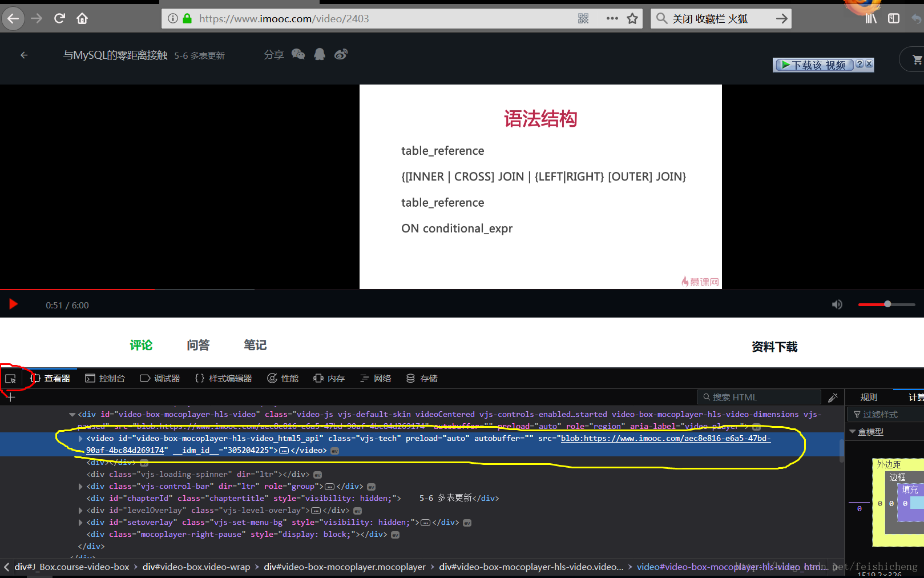The height and width of the screenshot is (578, 924).
Task: Open the 内存 memory tab
Action: [329, 378]
